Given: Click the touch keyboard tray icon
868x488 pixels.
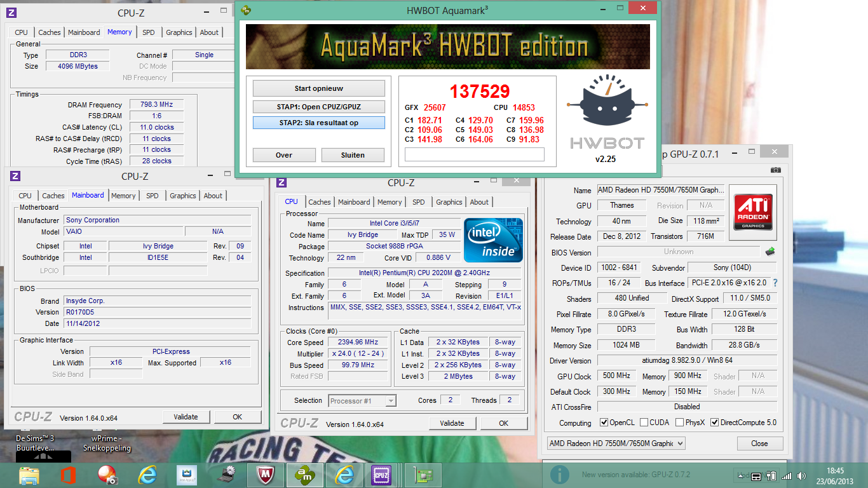Looking at the screenshot, I should tap(756, 475).
